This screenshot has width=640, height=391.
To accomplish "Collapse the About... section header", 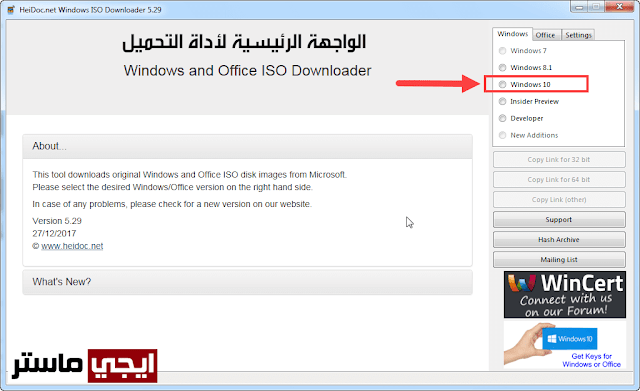I will 247,146.
